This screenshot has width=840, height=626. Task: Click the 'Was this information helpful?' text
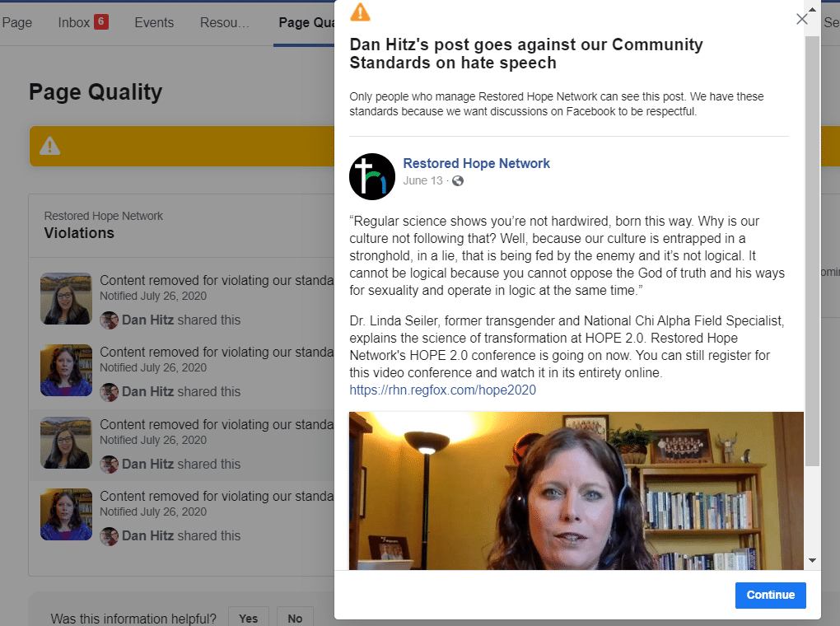(133, 619)
